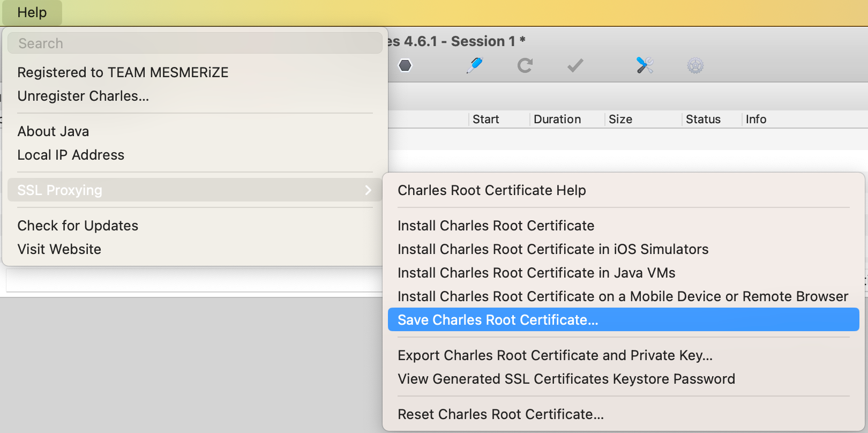Open Tools via wrench and screwdriver icon
Viewport: 868px width, 433px height.
coord(645,65)
